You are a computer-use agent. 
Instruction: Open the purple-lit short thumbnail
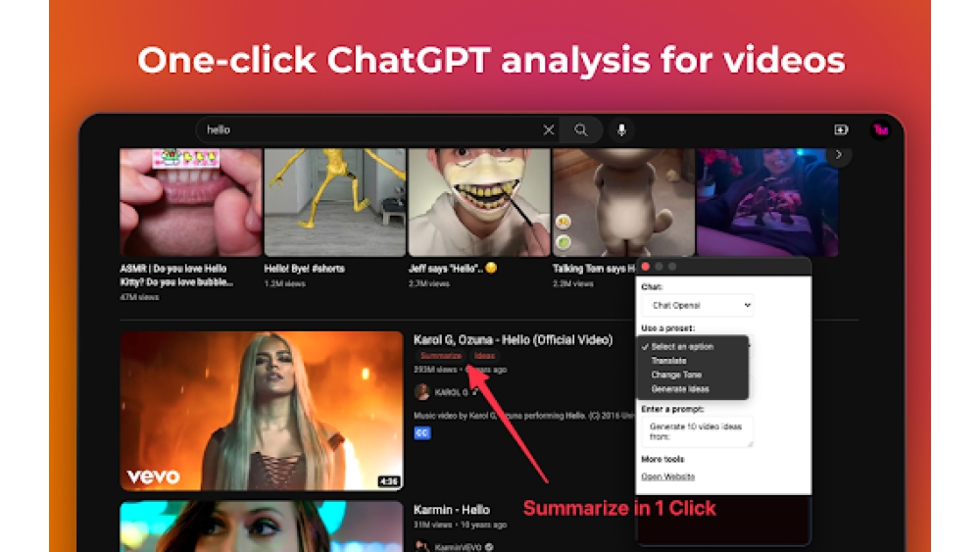767,202
